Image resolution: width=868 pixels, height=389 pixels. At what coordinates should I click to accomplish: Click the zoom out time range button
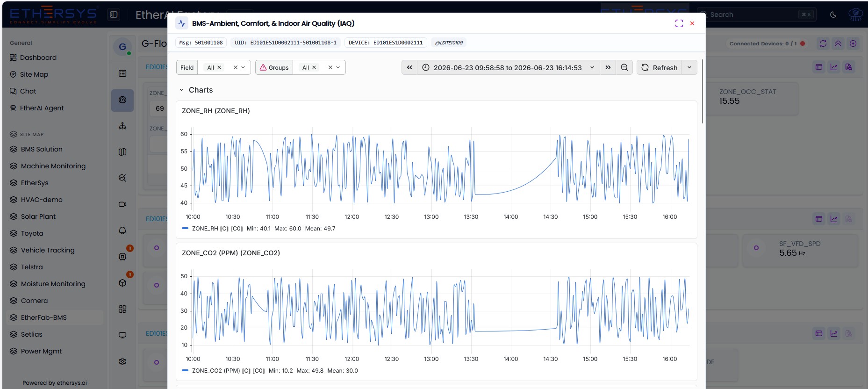tap(624, 67)
